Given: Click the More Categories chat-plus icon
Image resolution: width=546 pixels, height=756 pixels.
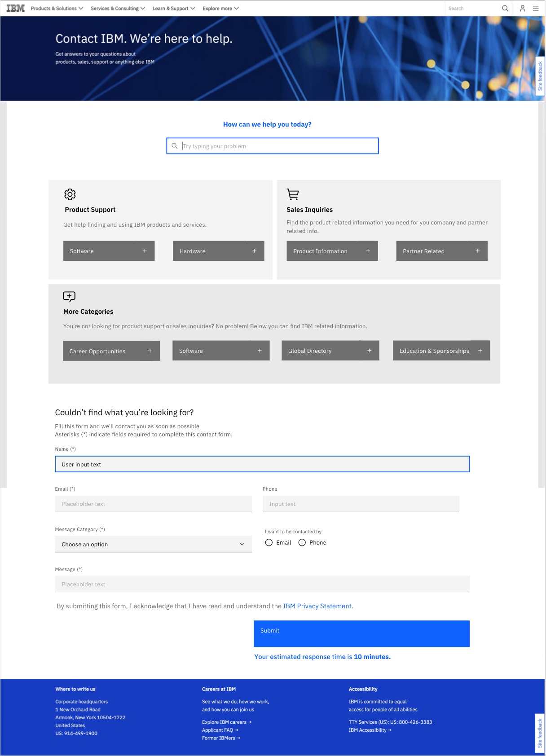Looking at the screenshot, I should [69, 296].
